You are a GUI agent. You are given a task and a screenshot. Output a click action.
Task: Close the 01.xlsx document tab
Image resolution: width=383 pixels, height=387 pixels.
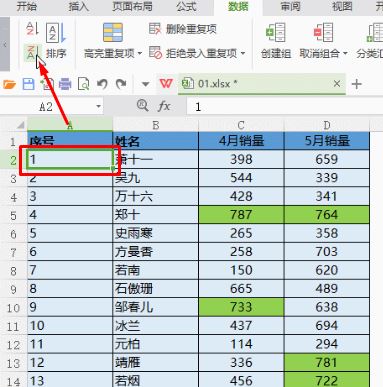click(x=337, y=84)
